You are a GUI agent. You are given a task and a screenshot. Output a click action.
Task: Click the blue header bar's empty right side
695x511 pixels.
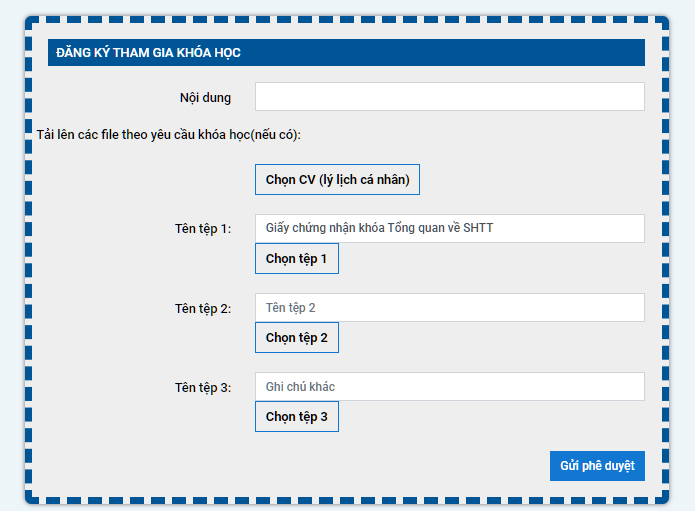500,53
